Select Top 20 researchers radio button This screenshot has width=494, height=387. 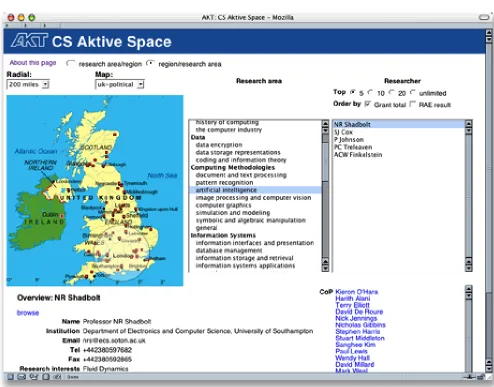[x=392, y=92]
